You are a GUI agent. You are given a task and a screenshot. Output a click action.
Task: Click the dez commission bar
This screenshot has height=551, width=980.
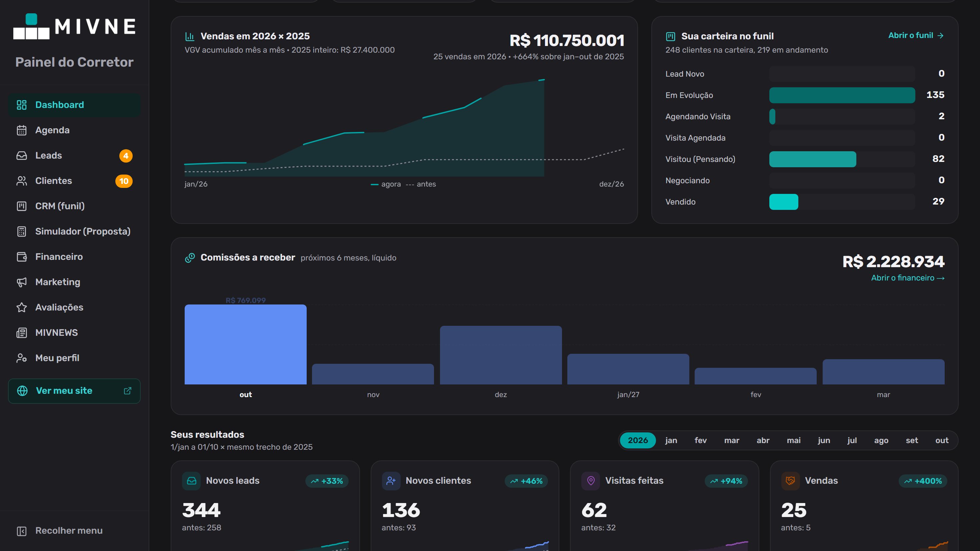501,355
